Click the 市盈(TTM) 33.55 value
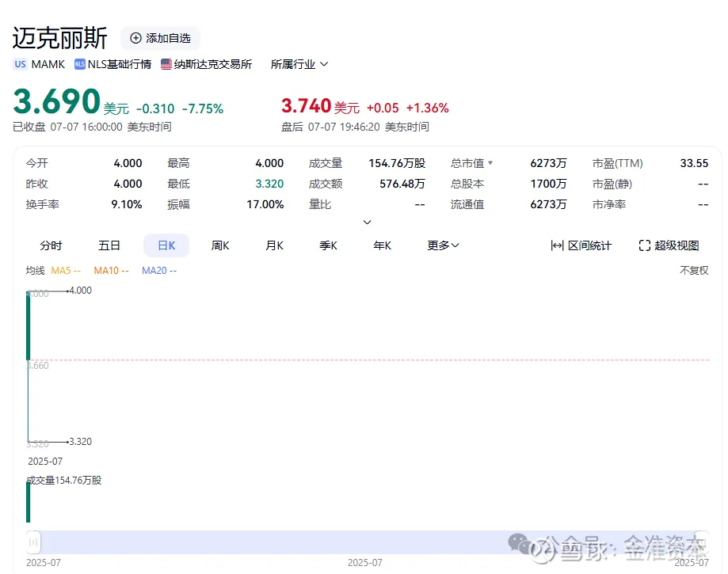Screen dimensions: 728x574 [x=694, y=163]
